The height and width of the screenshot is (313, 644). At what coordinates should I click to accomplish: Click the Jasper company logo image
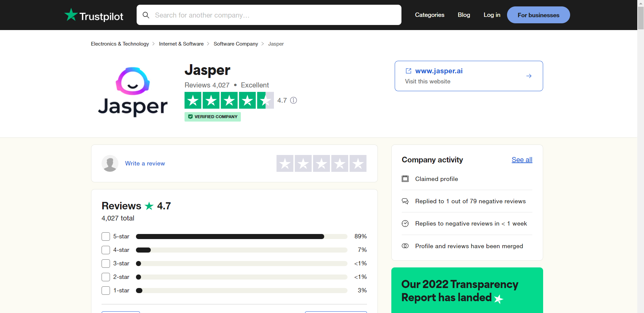click(x=133, y=92)
